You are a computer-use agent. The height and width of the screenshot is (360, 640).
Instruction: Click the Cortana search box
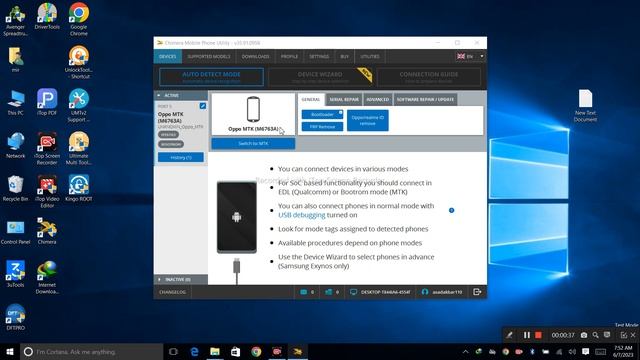click(x=92, y=352)
